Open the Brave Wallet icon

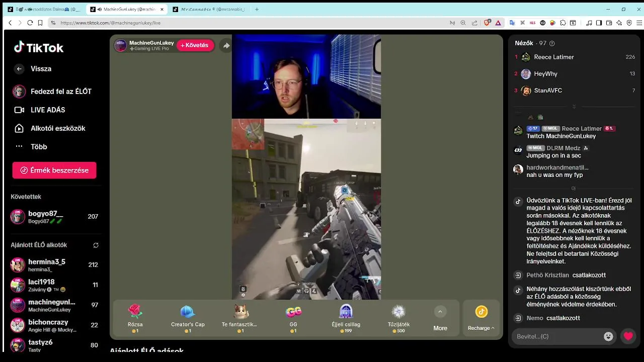click(x=609, y=23)
